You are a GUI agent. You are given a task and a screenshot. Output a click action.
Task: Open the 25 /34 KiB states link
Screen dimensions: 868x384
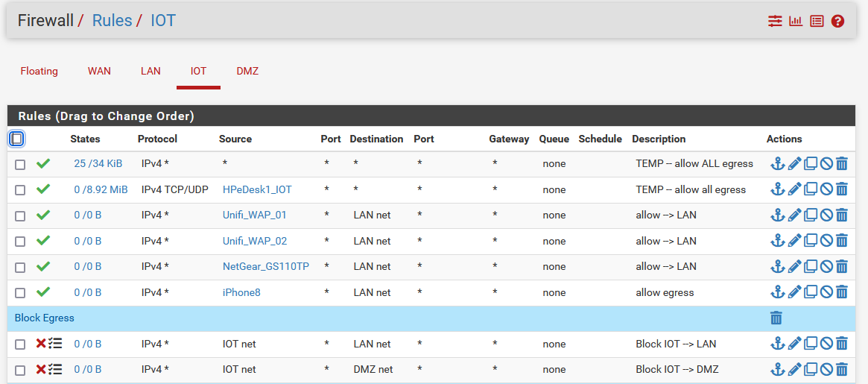[98, 163]
